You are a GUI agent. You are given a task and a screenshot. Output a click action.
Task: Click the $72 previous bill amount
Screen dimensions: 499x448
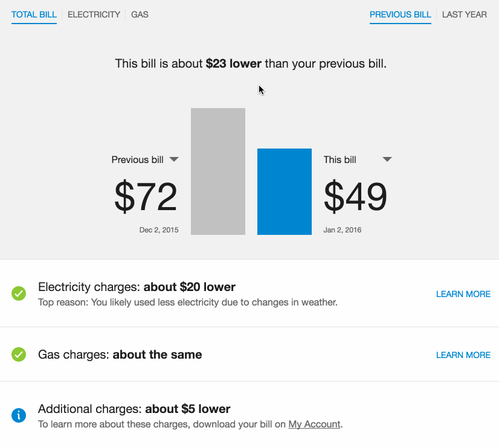pyautogui.click(x=146, y=197)
